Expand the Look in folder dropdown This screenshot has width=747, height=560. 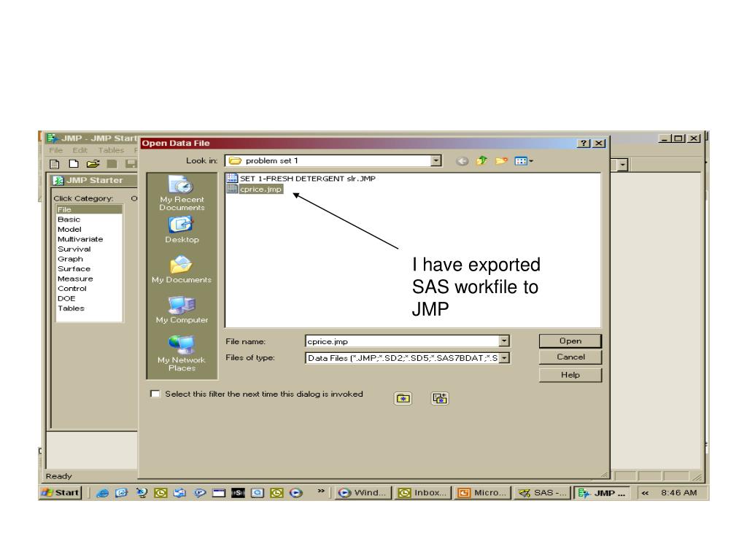click(x=436, y=161)
